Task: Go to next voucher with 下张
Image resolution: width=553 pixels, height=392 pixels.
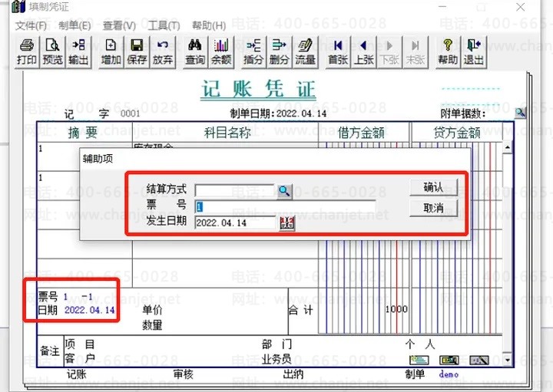Action: 389,51
